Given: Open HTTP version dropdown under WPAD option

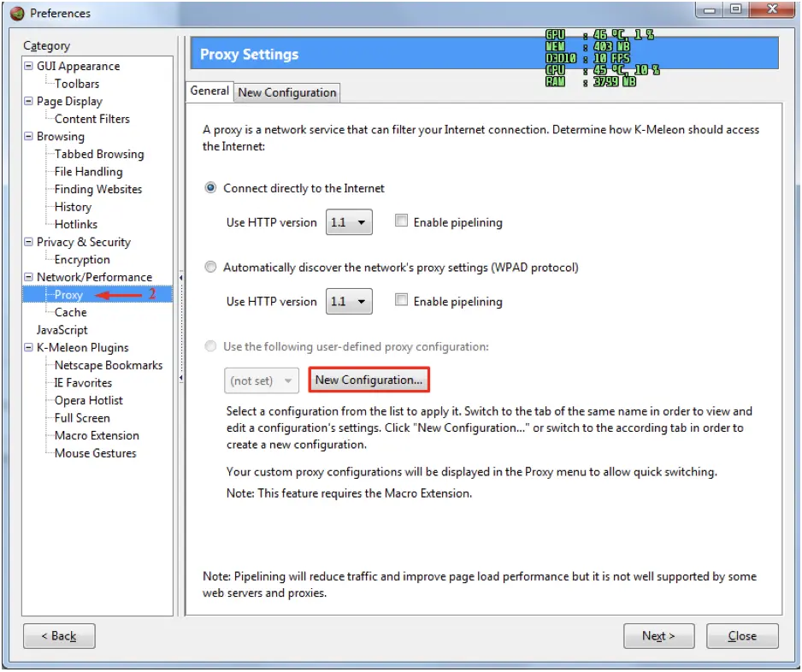Looking at the screenshot, I should tap(349, 301).
